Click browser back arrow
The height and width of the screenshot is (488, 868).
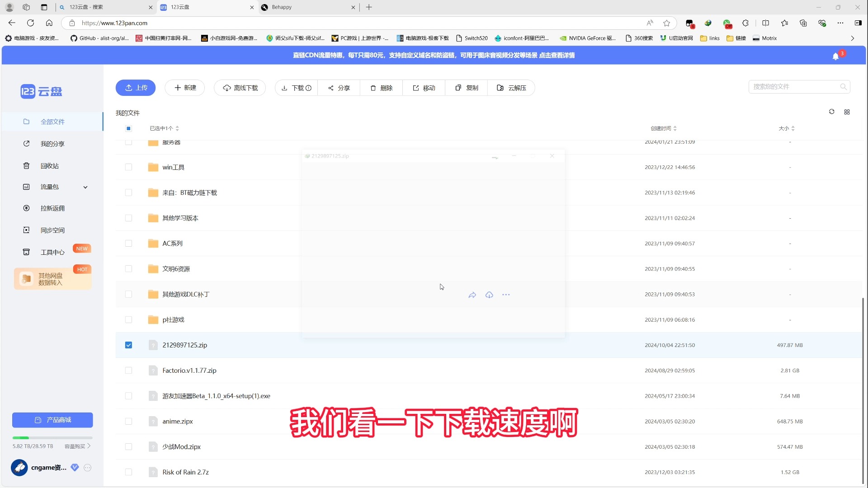(x=12, y=23)
